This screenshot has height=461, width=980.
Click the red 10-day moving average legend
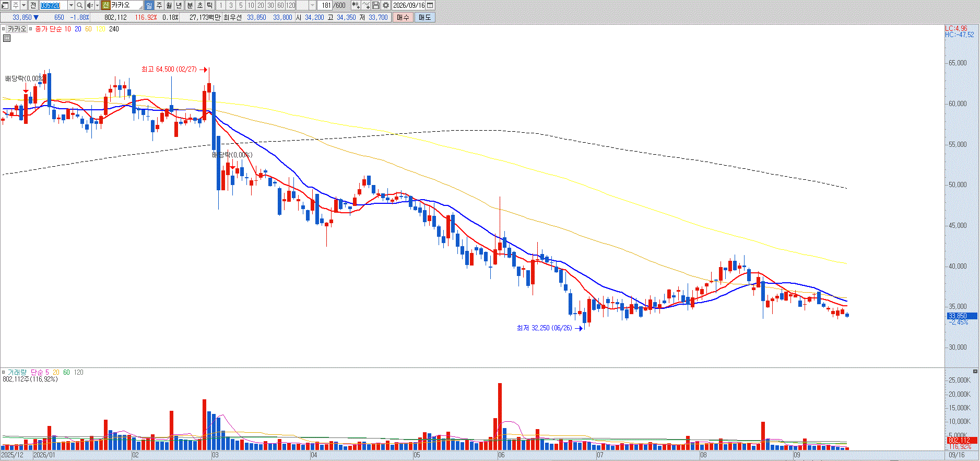[67, 29]
